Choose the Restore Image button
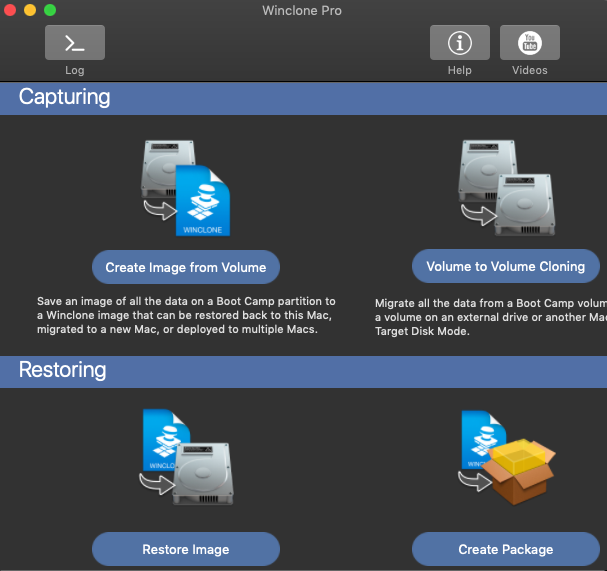 tap(186, 549)
